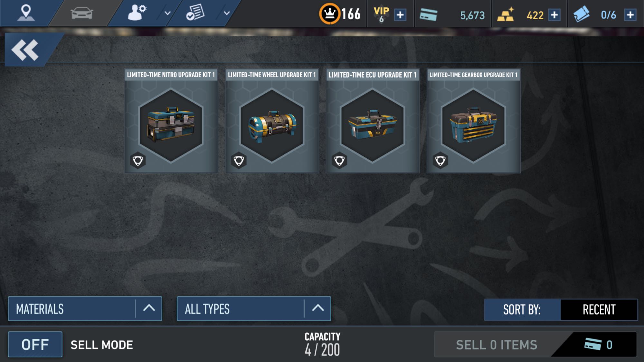
Task: Open the map location pin tab
Action: pyautogui.click(x=26, y=13)
